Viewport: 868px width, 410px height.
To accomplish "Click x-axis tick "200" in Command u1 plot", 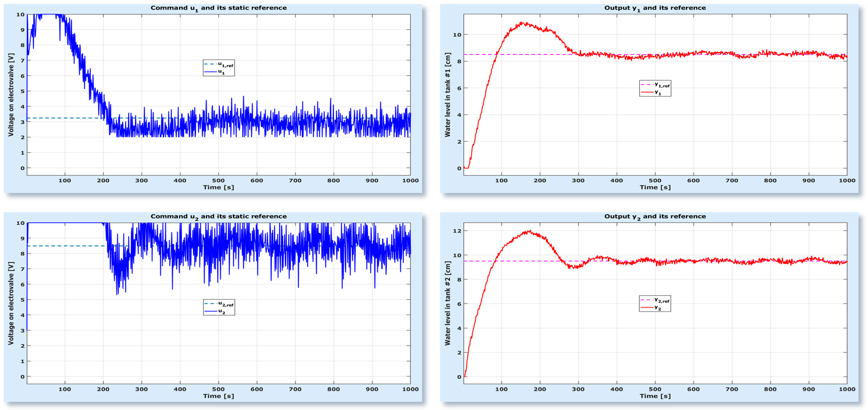I will coord(103,181).
